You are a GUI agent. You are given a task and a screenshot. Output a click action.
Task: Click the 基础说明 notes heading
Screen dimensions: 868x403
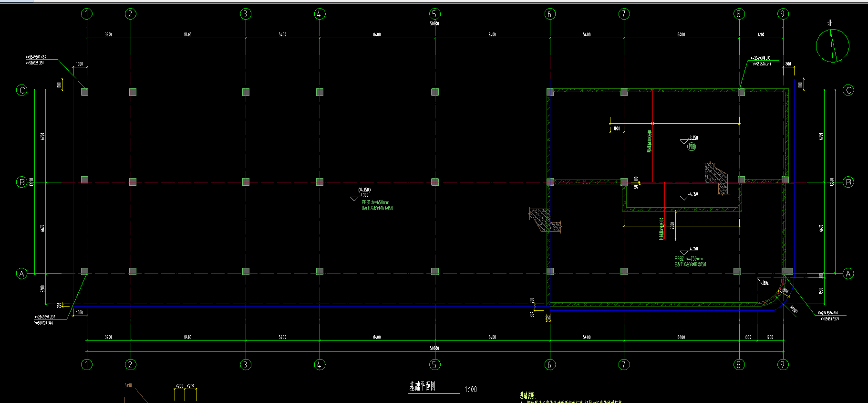point(528,396)
